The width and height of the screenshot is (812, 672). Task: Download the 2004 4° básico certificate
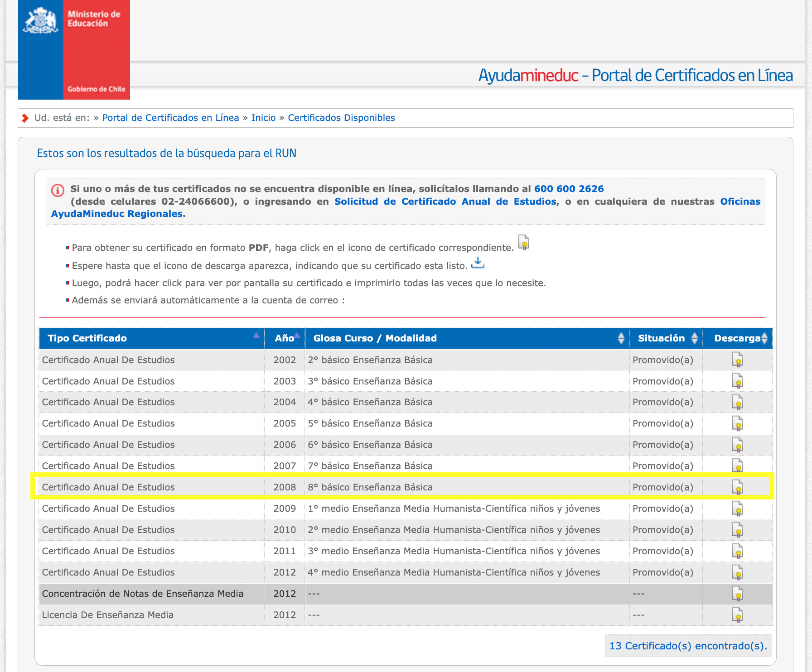click(737, 403)
